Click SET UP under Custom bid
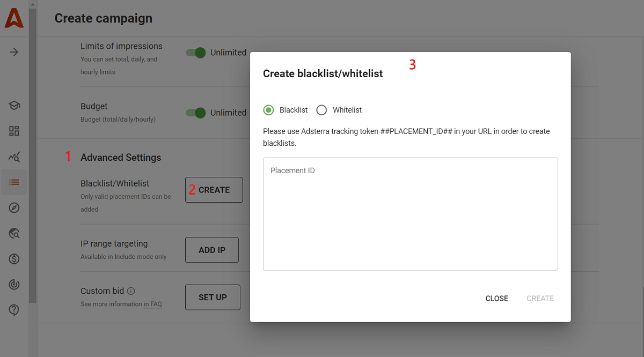This screenshot has height=357, width=644. click(x=213, y=297)
